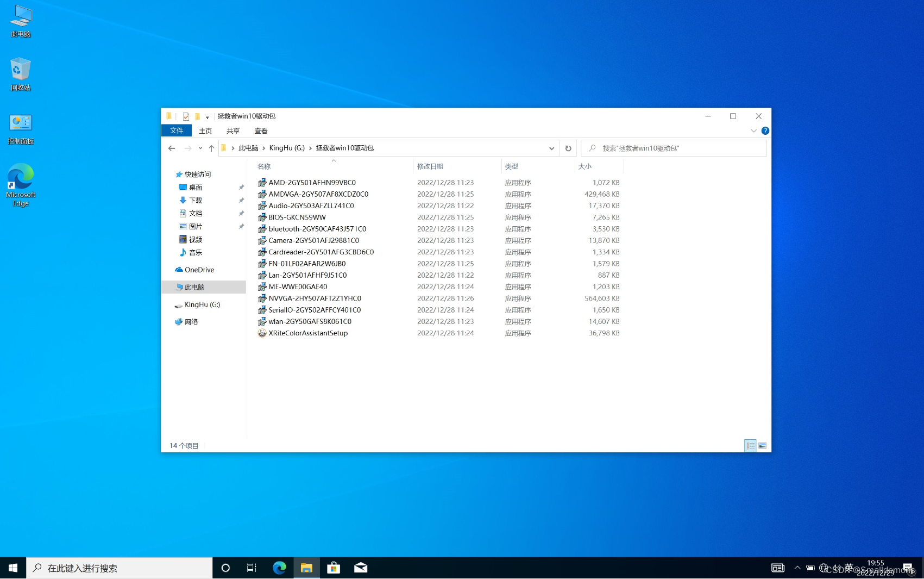Open the Windows Start menu
The width and height of the screenshot is (924, 579).
pyautogui.click(x=13, y=568)
